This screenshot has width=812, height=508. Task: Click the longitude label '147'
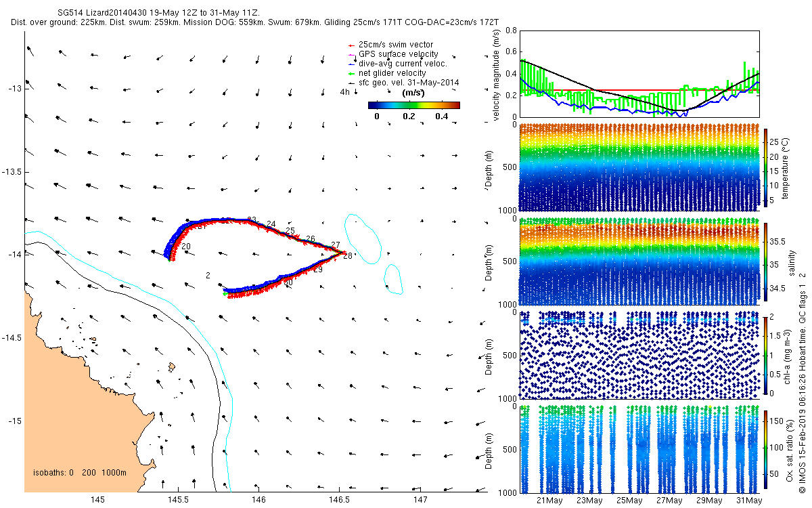420,500
